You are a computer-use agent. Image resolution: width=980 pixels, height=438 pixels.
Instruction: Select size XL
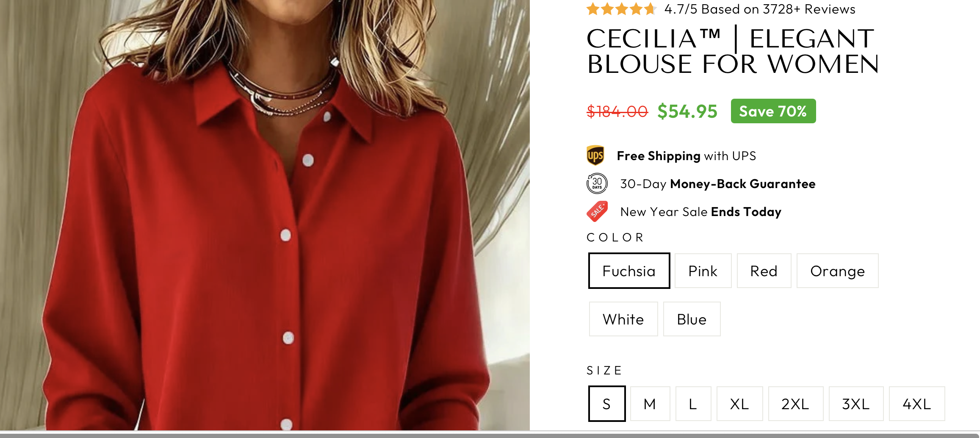pyautogui.click(x=739, y=404)
